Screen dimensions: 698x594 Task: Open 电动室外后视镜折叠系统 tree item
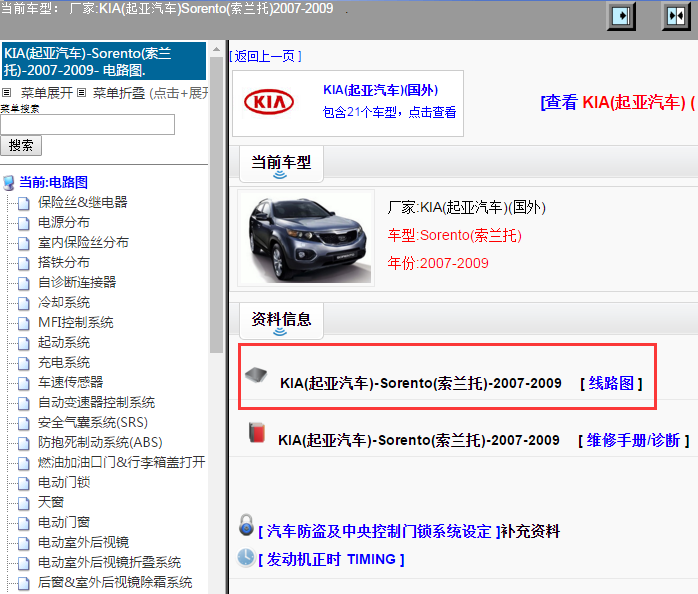point(110,562)
